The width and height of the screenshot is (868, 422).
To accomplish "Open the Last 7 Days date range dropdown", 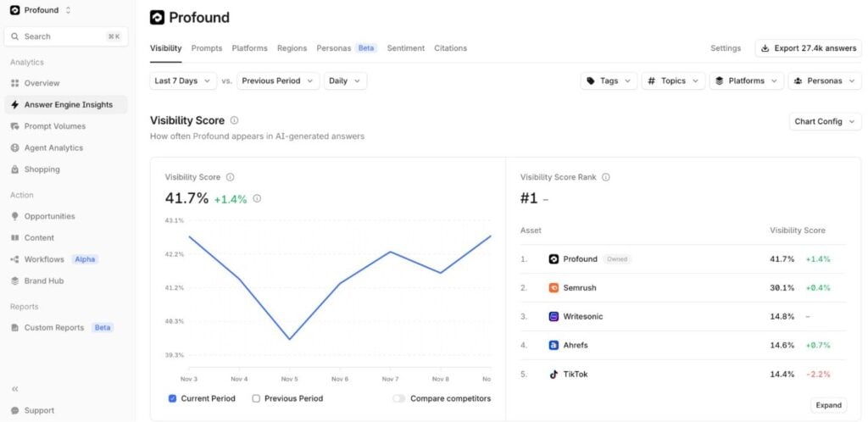I will point(183,81).
